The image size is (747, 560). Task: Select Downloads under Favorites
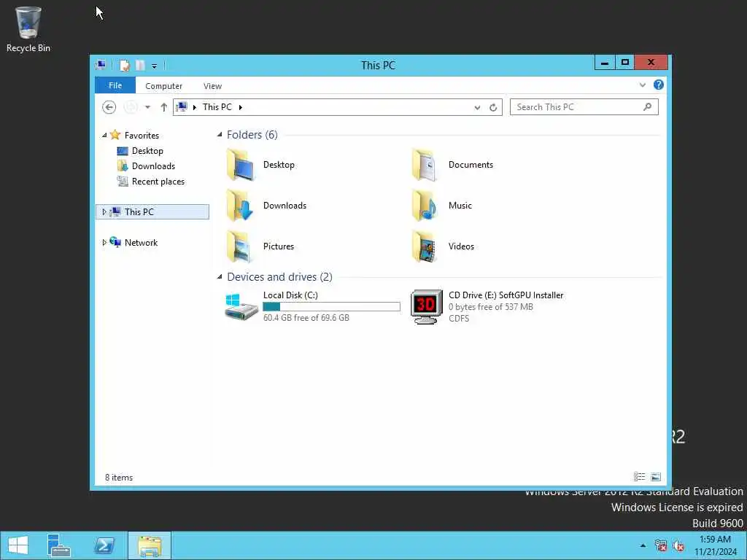(x=153, y=166)
